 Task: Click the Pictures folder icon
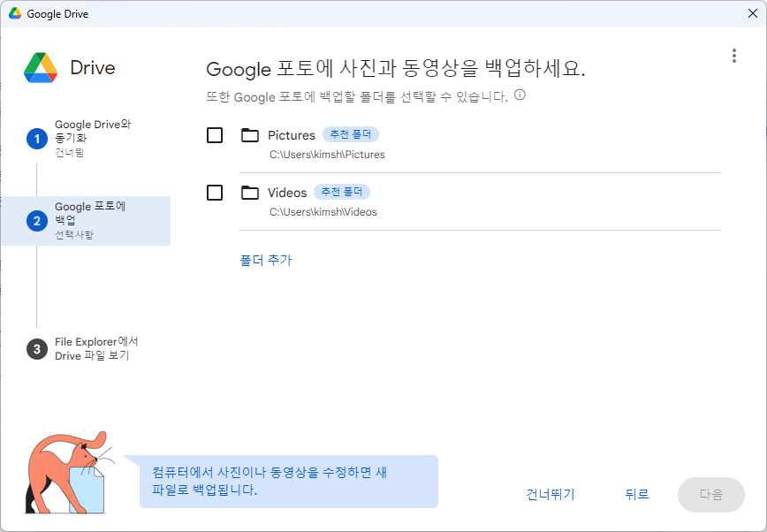[x=250, y=135]
